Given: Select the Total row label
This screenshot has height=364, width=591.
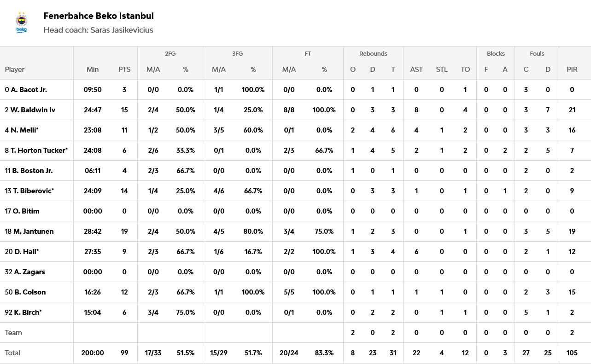Looking at the screenshot, I should [x=13, y=353].
